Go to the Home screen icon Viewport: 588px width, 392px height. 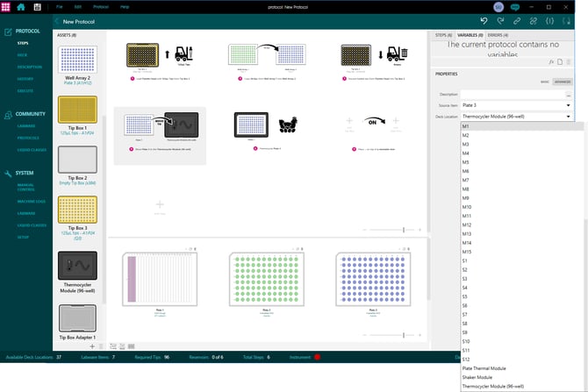point(21,7)
